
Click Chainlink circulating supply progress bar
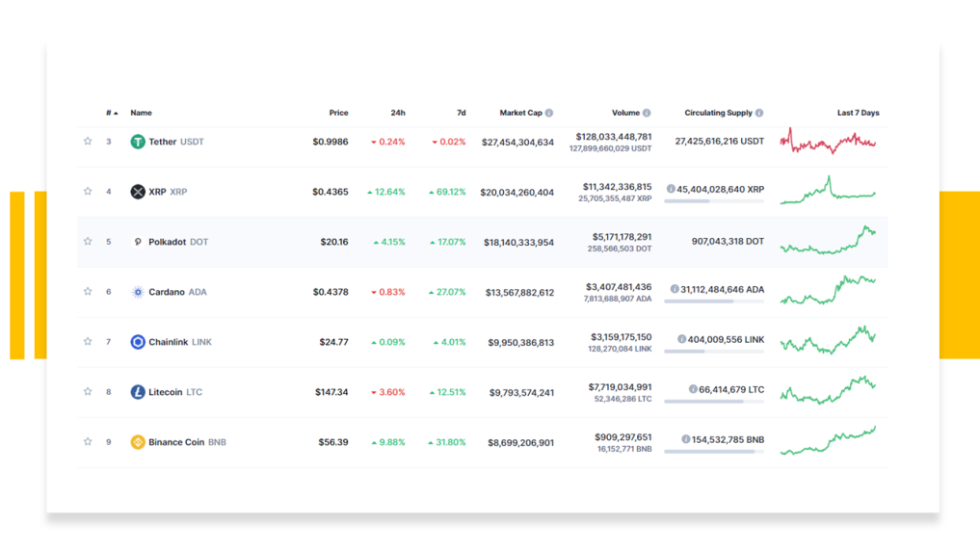click(714, 351)
